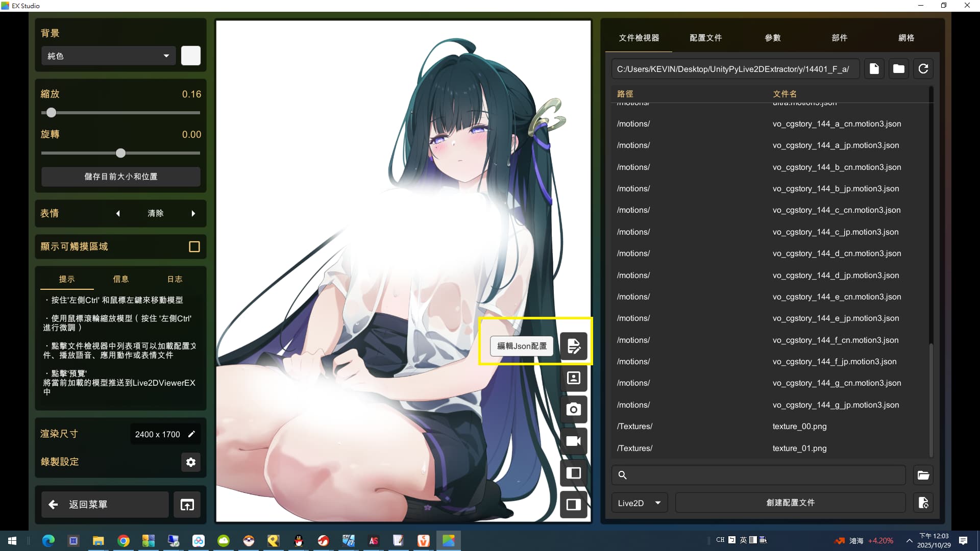Click the refresh file list icon
Image resolution: width=980 pixels, height=551 pixels.
(x=923, y=69)
